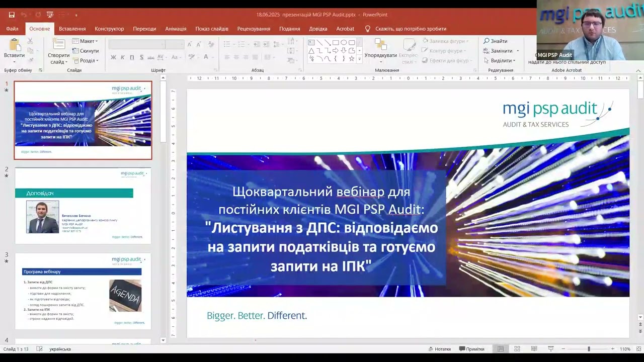Toggle Center paragraph alignment

coord(236,57)
